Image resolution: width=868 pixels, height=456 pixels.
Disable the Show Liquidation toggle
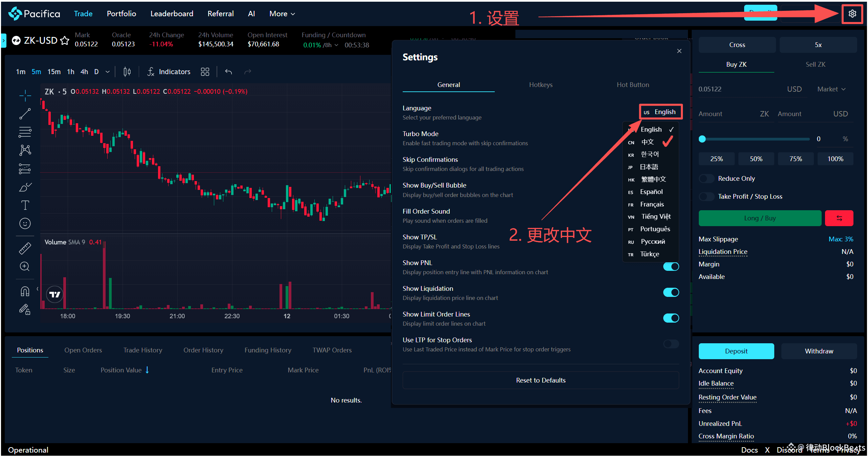coord(671,292)
